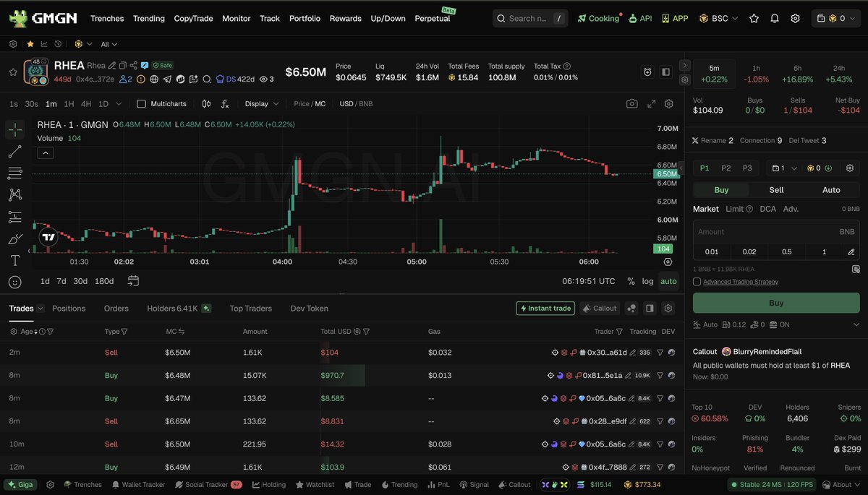Open the candlestick chart type icon

[x=207, y=104]
